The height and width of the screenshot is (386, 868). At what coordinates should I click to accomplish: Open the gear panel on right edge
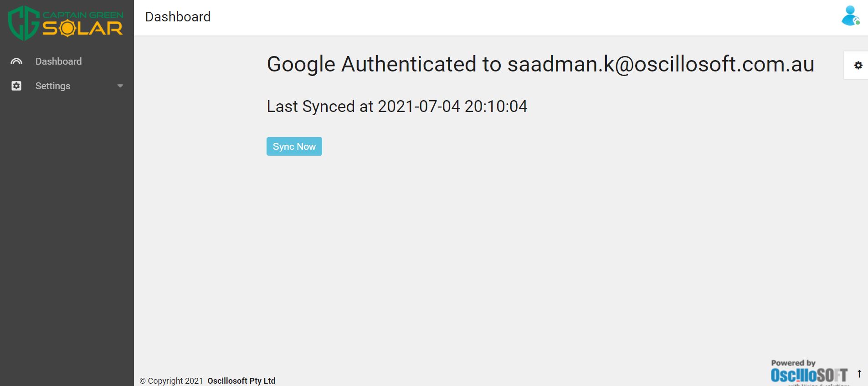coord(858,66)
